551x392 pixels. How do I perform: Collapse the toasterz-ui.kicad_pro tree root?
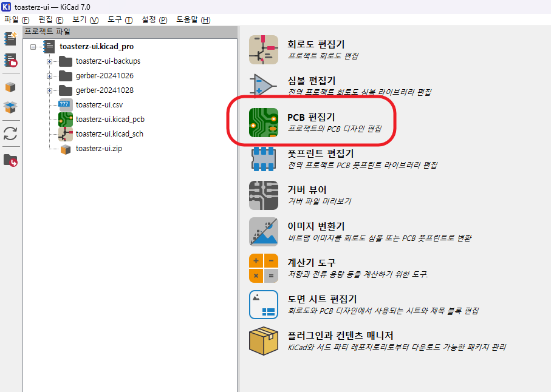pos(33,47)
